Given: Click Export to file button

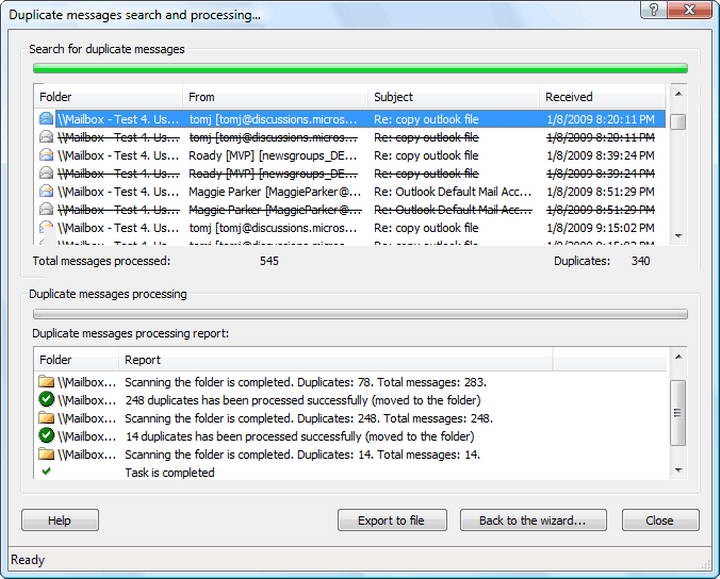Looking at the screenshot, I should coord(392,520).
